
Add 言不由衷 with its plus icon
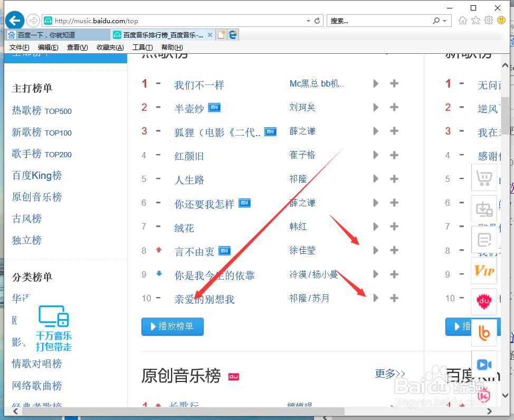394,251
